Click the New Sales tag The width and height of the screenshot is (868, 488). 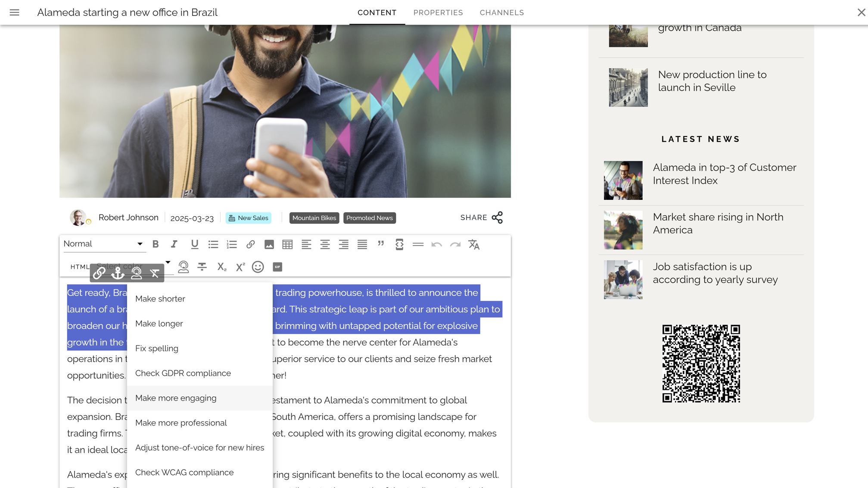click(x=249, y=218)
